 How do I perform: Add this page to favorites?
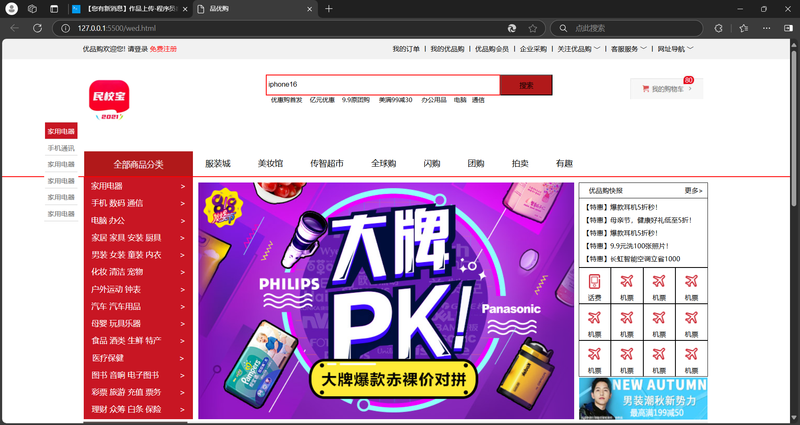pos(533,29)
